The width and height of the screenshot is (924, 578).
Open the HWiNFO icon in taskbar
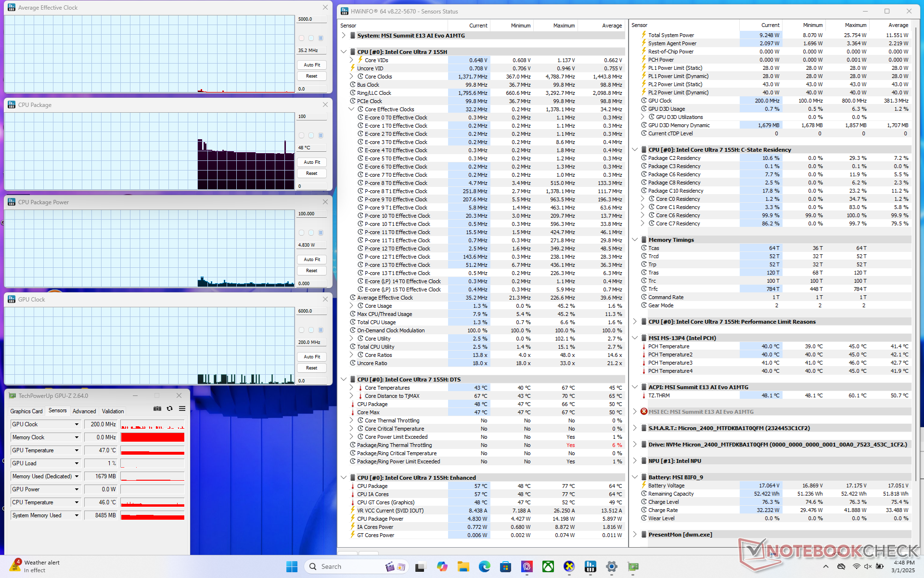590,566
